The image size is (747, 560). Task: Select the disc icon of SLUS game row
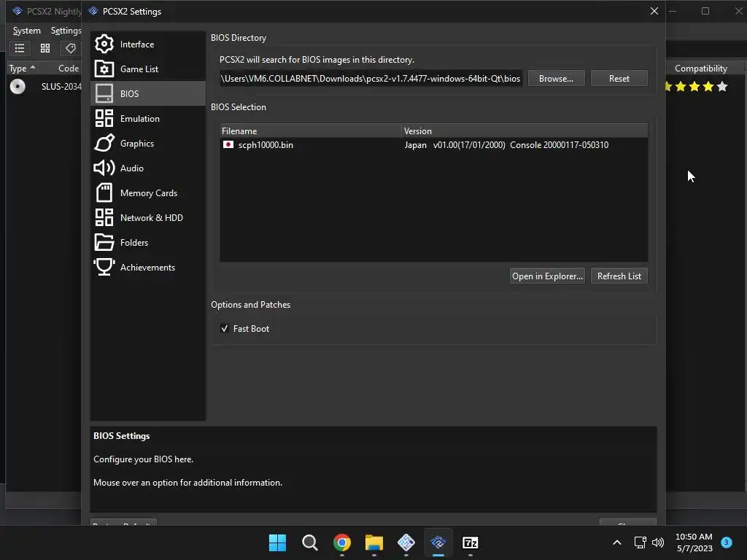(18, 87)
